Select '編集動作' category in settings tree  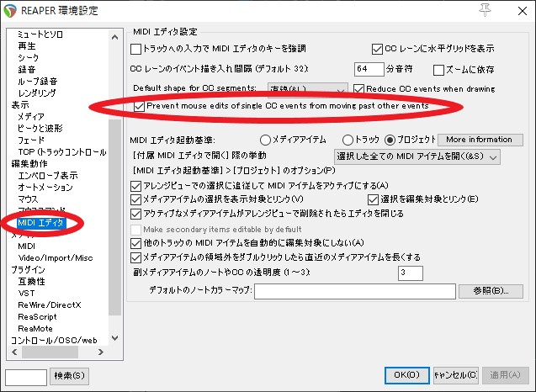pos(29,164)
